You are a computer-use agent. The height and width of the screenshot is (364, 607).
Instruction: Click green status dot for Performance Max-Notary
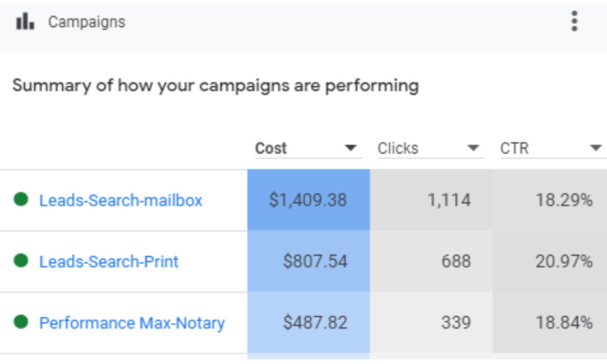click(x=21, y=322)
